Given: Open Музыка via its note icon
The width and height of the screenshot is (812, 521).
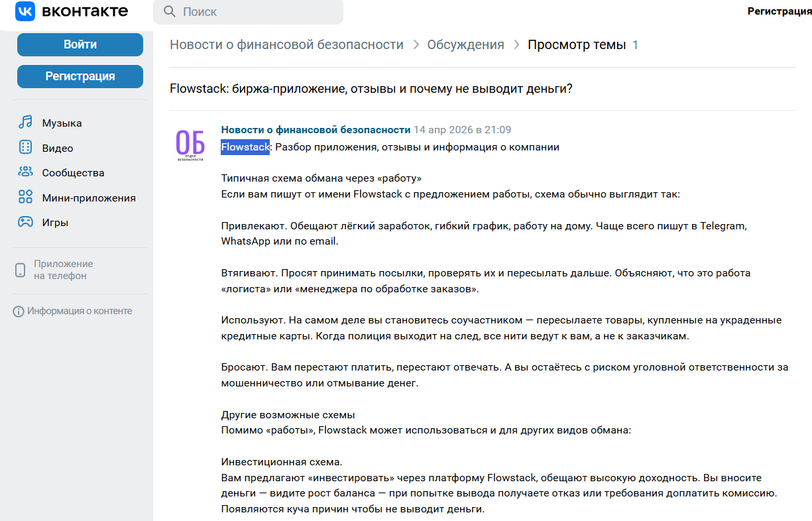Looking at the screenshot, I should pyautogui.click(x=25, y=123).
